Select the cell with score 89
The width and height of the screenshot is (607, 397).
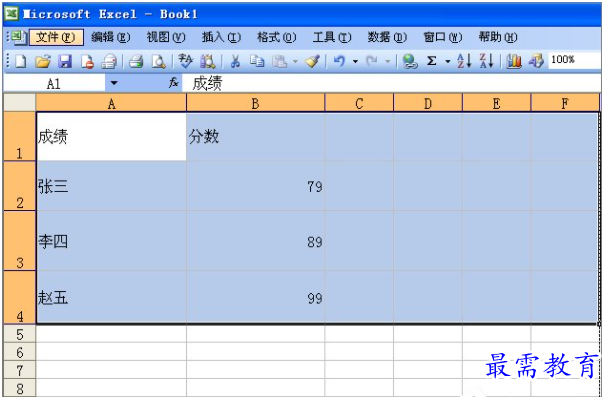255,241
